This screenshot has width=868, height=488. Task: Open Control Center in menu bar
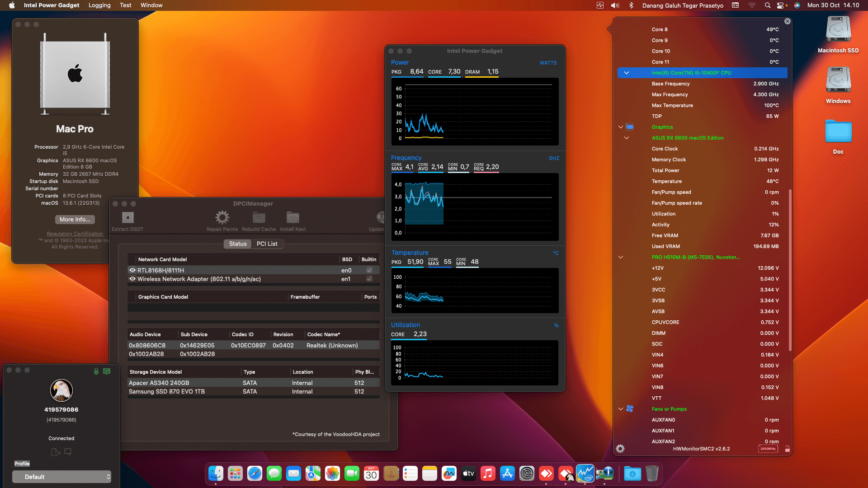click(780, 5)
